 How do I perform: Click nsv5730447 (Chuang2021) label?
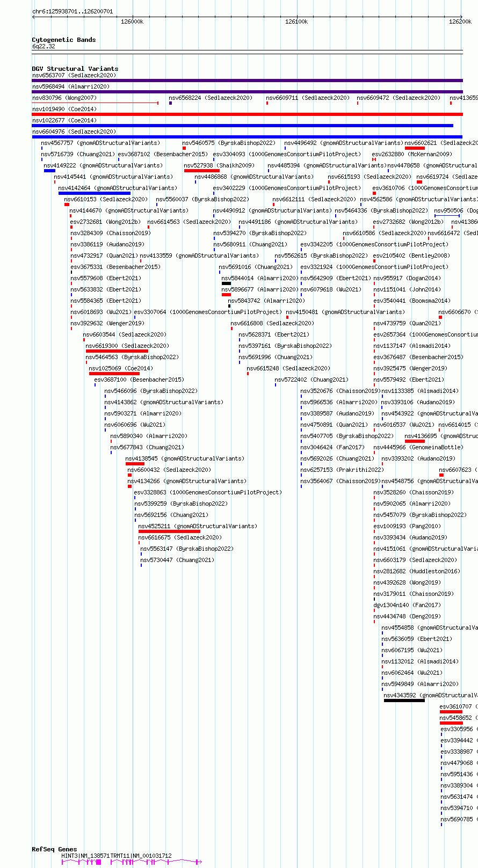pyautogui.click(x=177, y=560)
